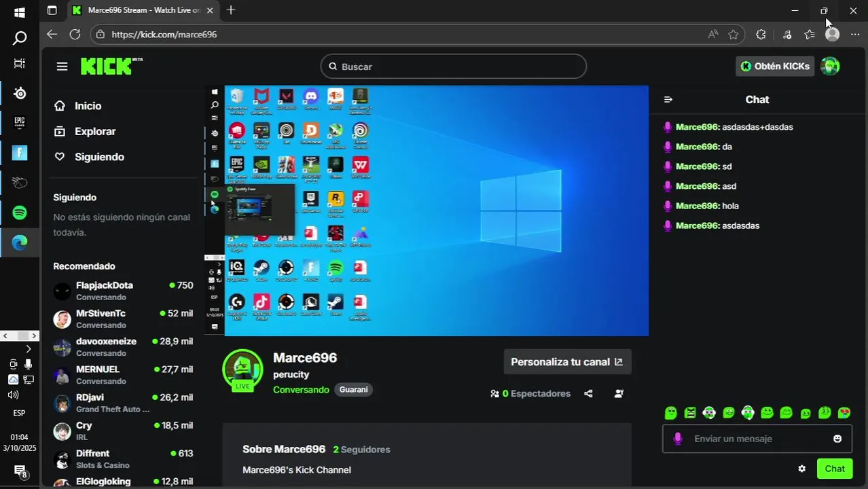Click the 'asdasdas+dasdas' chat message
The width and height of the screenshot is (868, 489).
coord(757,127)
